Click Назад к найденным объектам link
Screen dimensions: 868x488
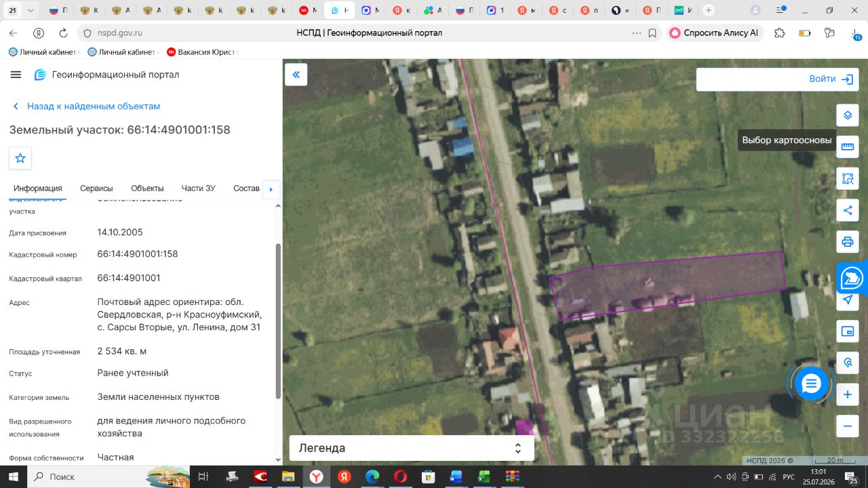pyautogui.click(x=87, y=106)
